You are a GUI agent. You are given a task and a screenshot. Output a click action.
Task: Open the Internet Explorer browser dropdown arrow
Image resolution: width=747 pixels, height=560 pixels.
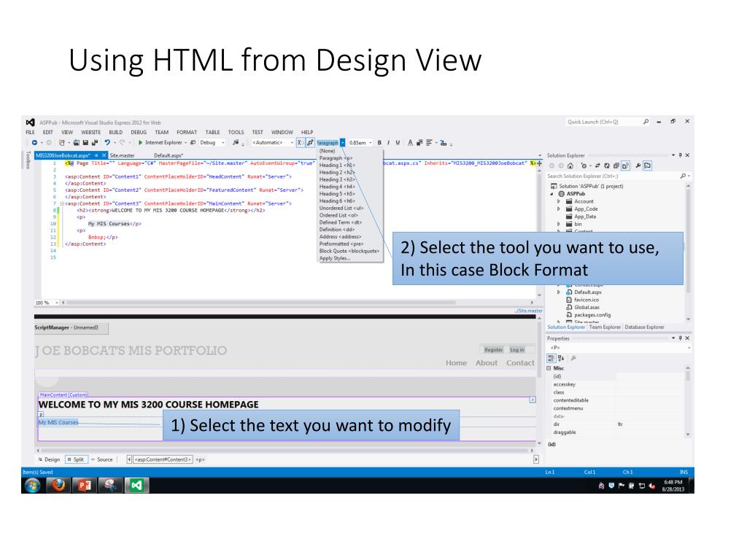point(186,142)
